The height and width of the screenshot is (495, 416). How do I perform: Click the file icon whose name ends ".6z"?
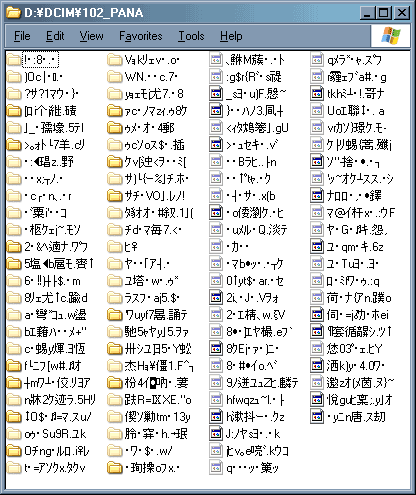pos(317,247)
